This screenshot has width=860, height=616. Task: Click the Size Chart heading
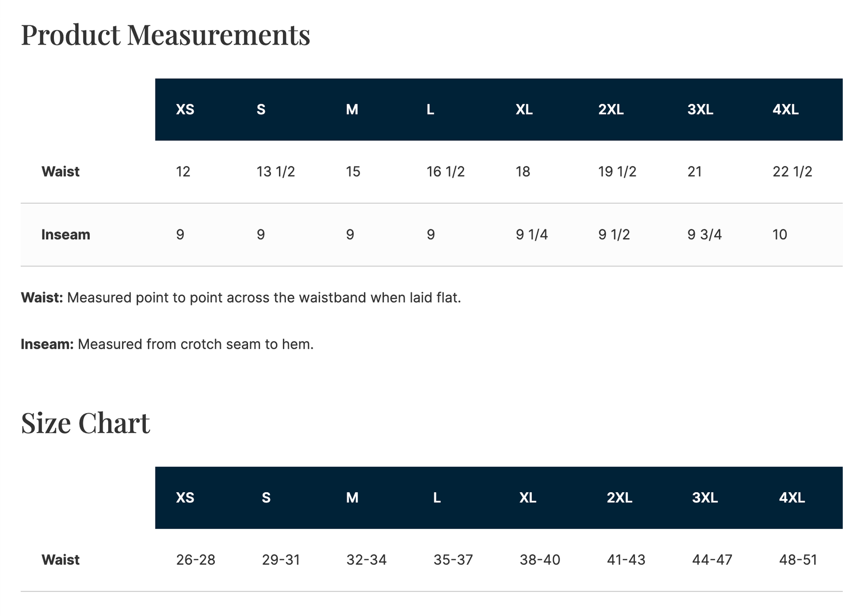(85, 423)
